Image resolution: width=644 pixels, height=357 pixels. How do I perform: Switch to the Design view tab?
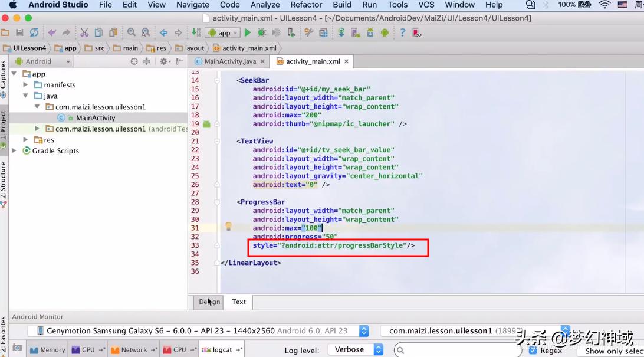point(209,302)
